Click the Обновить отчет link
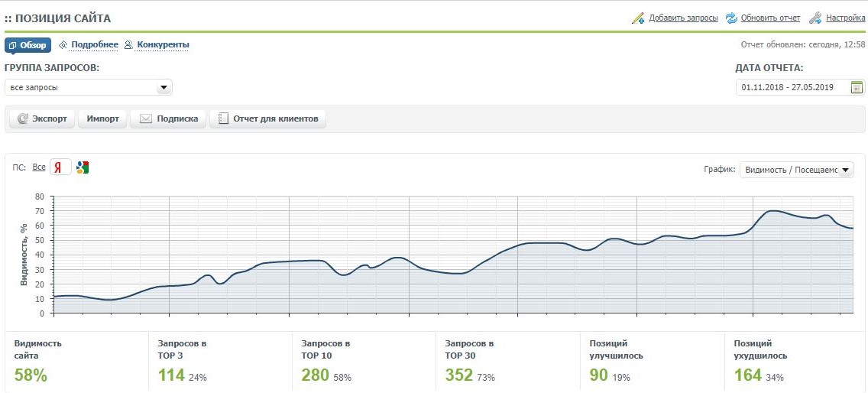The image size is (868, 393). click(770, 18)
